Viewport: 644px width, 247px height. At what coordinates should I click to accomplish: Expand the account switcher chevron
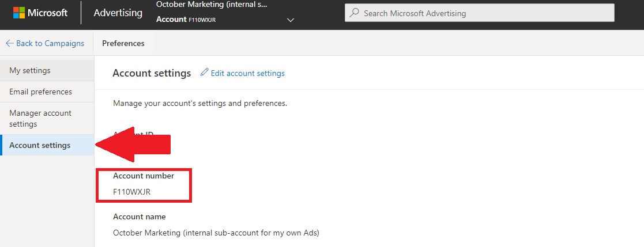(291, 20)
